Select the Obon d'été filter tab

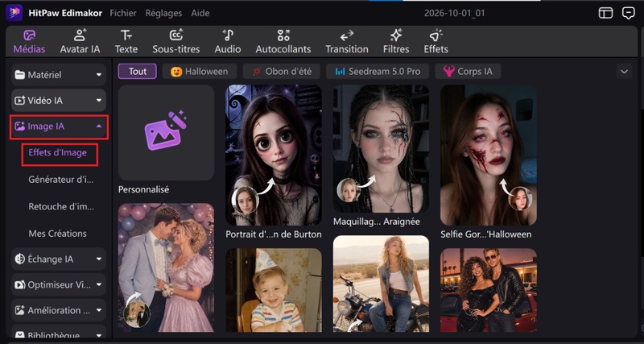[x=281, y=71]
